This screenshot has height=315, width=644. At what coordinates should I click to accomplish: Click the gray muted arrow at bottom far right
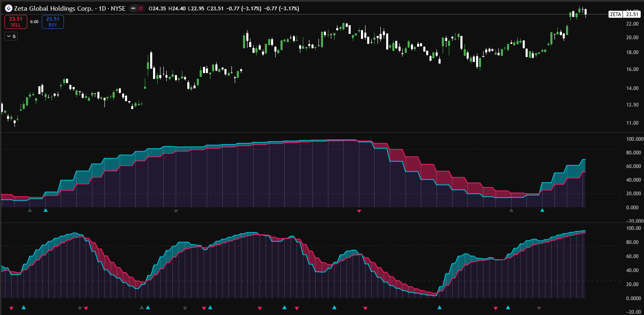(539, 307)
